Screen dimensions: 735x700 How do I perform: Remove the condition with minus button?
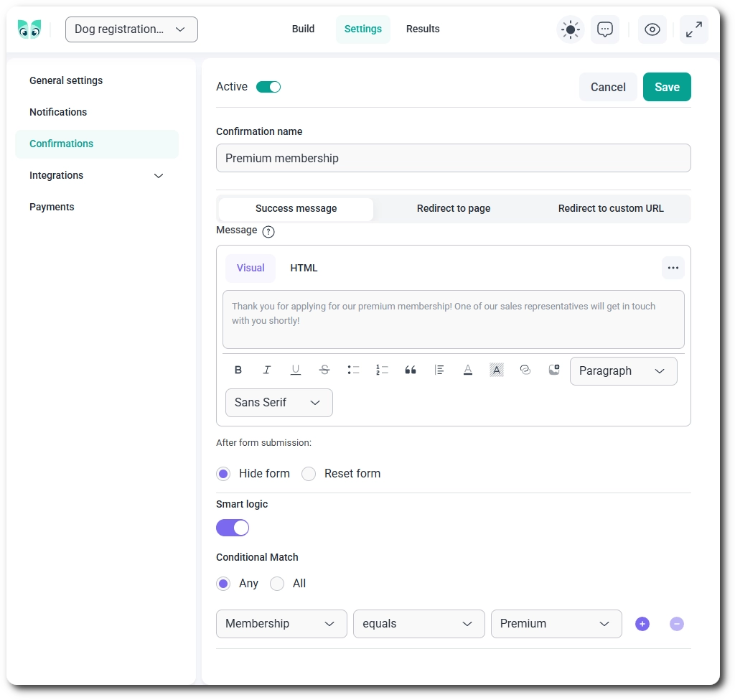(x=676, y=624)
